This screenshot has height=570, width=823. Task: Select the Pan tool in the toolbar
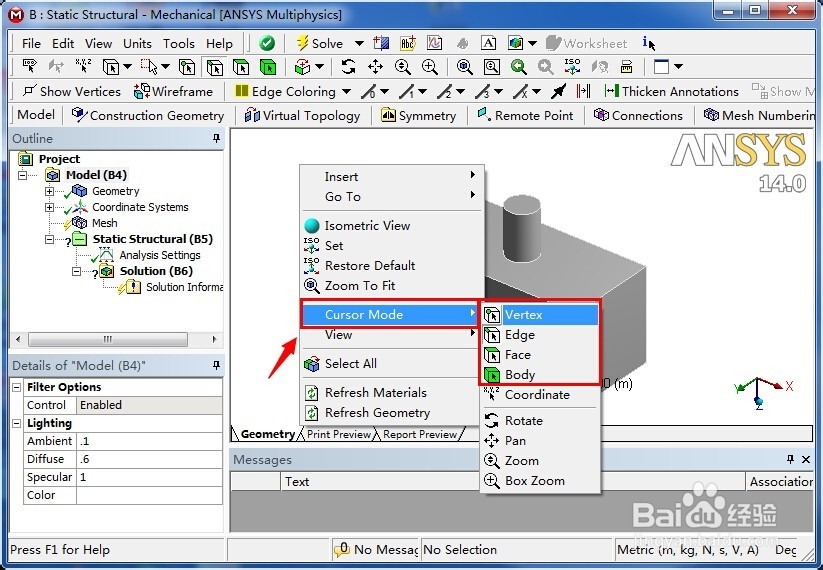[x=375, y=67]
